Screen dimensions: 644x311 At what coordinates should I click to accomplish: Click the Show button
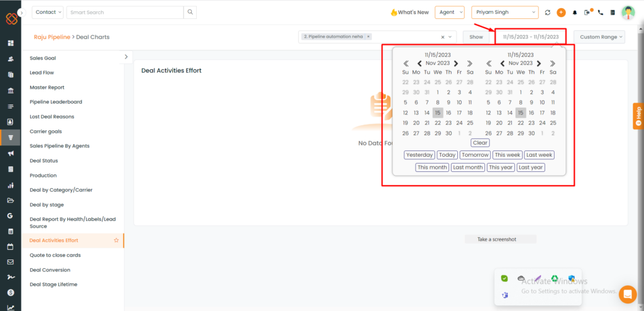[x=476, y=37]
